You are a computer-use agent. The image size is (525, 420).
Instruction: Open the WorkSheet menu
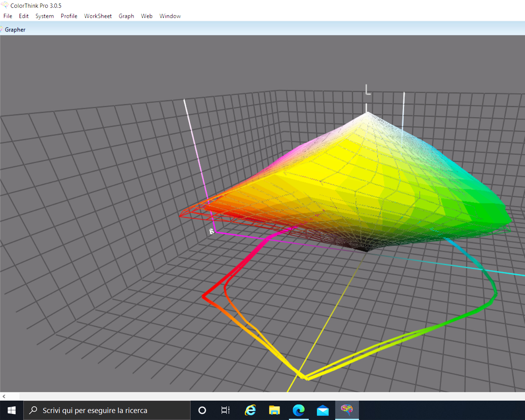98,16
